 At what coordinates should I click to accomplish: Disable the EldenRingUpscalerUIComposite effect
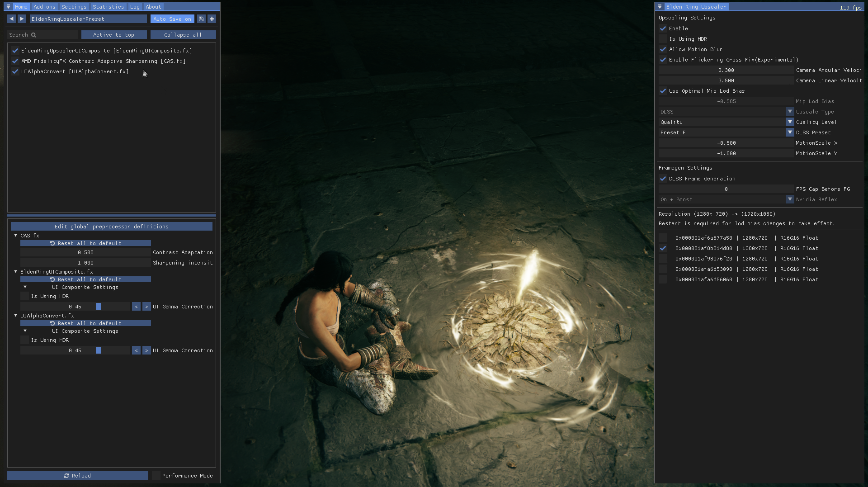coord(15,51)
